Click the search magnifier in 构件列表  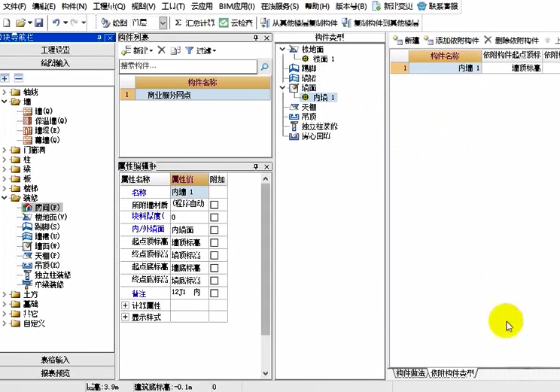coord(263,66)
